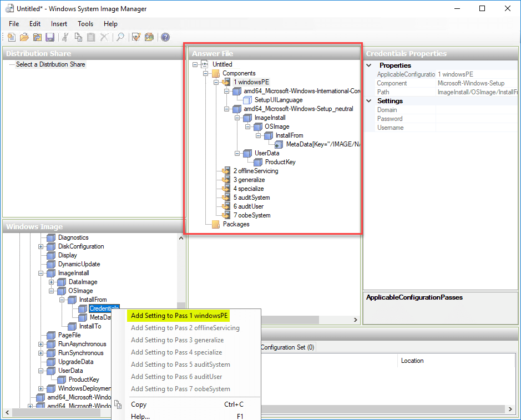Image resolution: width=521 pixels, height=420 pixels.
Task: Click the Create Configuration Set toolbar icon
Action: (x=149, y=37)
